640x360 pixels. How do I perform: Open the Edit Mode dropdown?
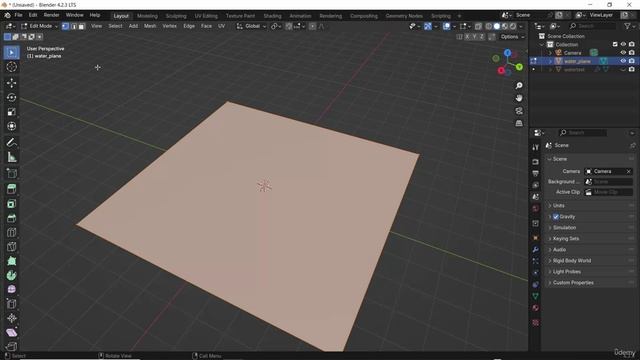(39, 26)
